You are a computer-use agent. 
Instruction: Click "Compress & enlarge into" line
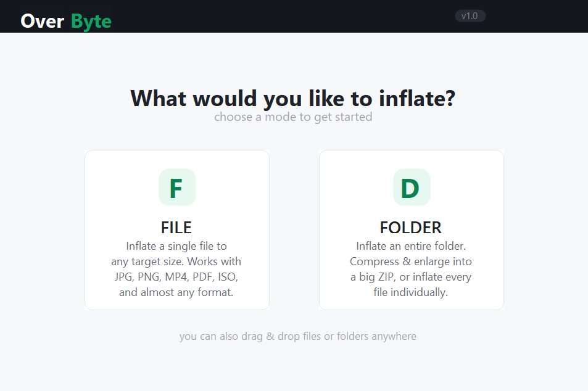pyautogui.click(x=411, y=261)
